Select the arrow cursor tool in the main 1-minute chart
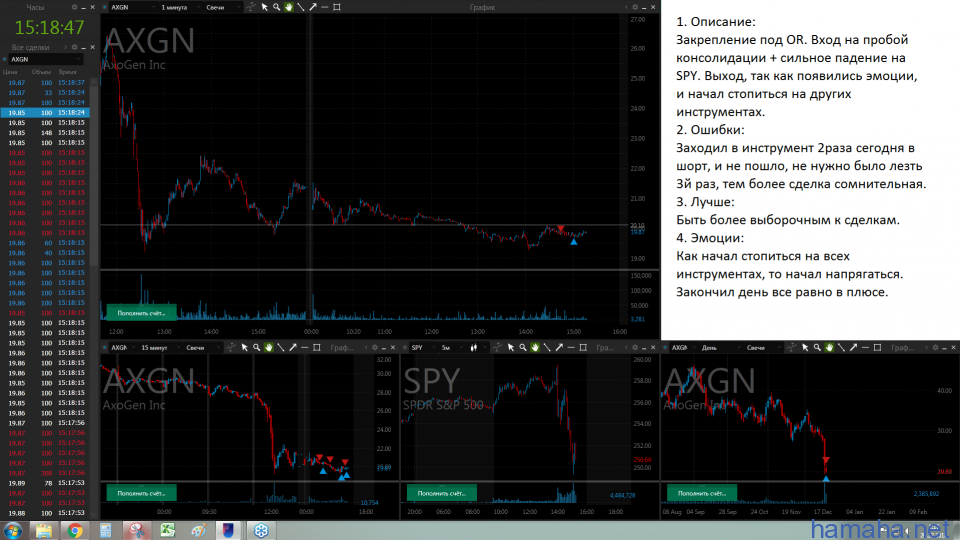The image size is (960, 540). pos(264,7)
